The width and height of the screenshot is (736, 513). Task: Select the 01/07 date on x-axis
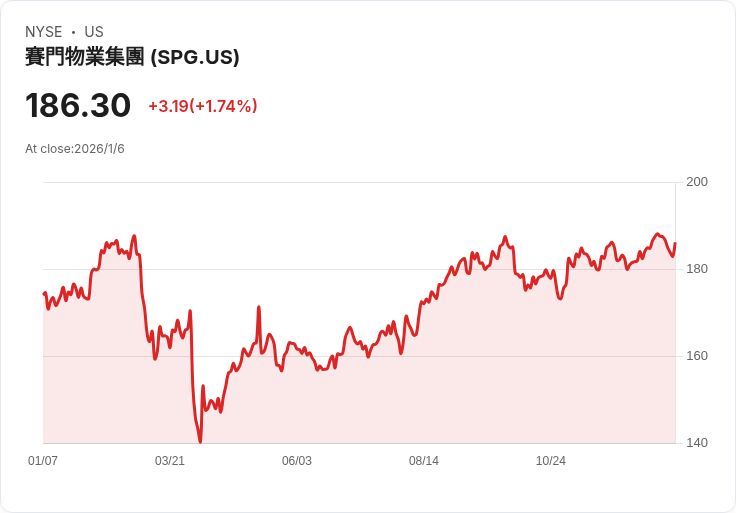(43, 461)
